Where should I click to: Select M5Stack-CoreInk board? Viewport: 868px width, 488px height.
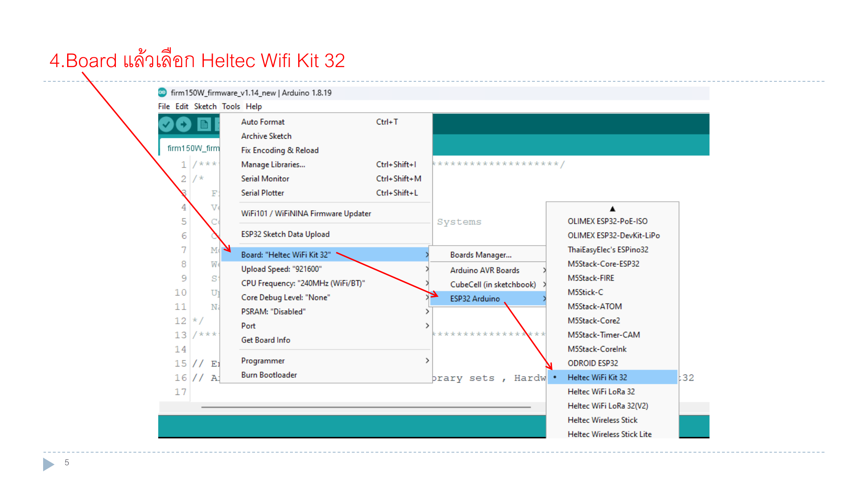pos(613,349)
